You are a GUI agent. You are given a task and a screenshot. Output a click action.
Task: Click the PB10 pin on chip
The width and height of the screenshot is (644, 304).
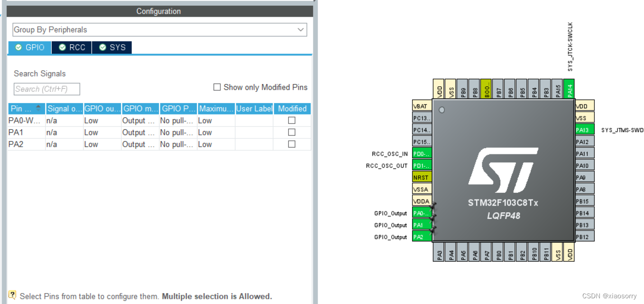pyautogui.click(x=534, y=252)
